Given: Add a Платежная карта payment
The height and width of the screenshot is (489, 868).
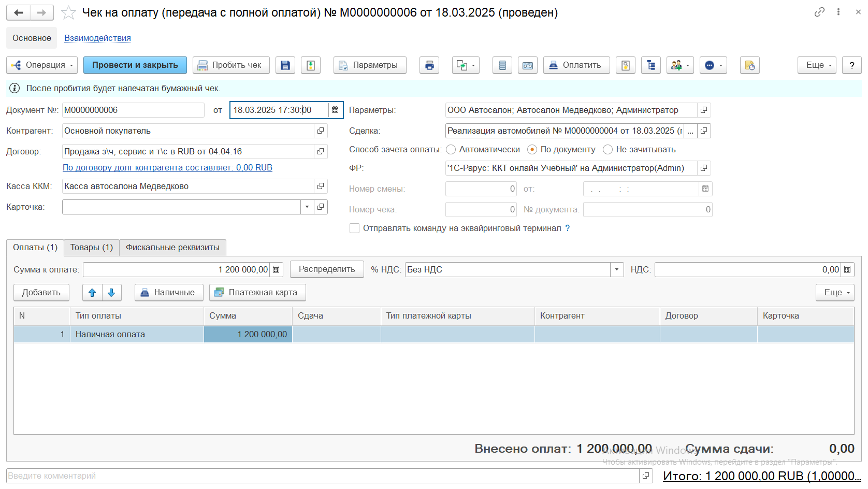Looking at the screenshot, I should pos(257,293).
